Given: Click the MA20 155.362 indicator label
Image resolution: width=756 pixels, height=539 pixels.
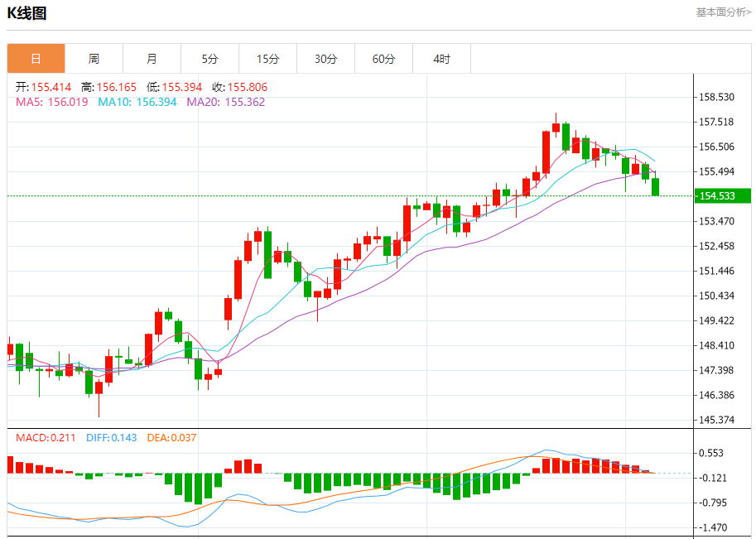Looking at the screenshot, I should (x=226, y=102).
